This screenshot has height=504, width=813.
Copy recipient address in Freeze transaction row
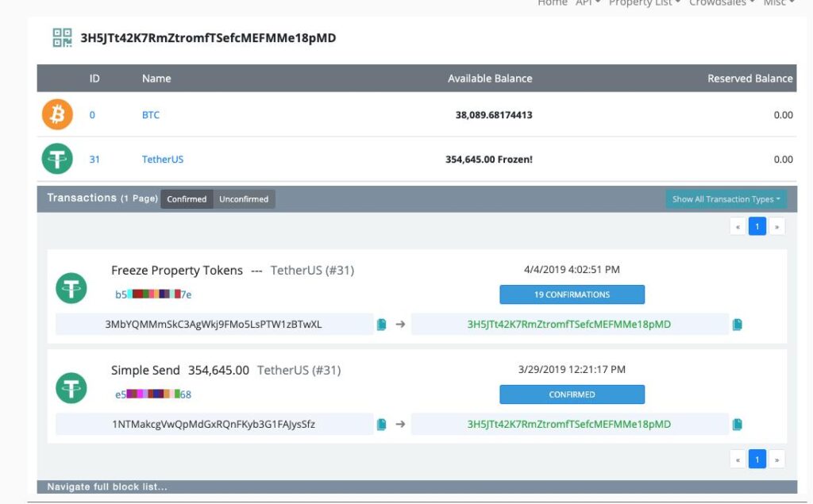click(737, 325)
